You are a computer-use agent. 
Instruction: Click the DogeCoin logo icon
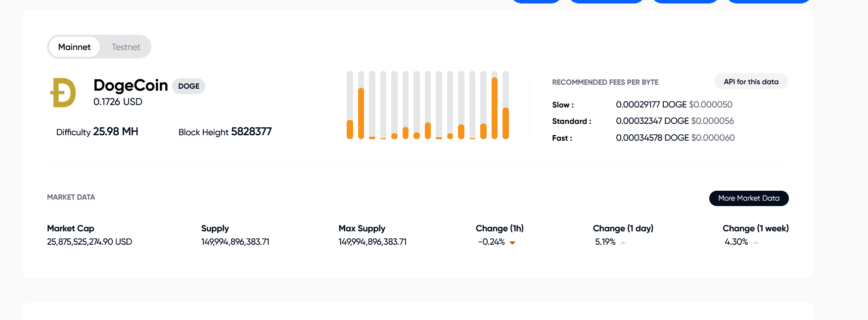63,93
